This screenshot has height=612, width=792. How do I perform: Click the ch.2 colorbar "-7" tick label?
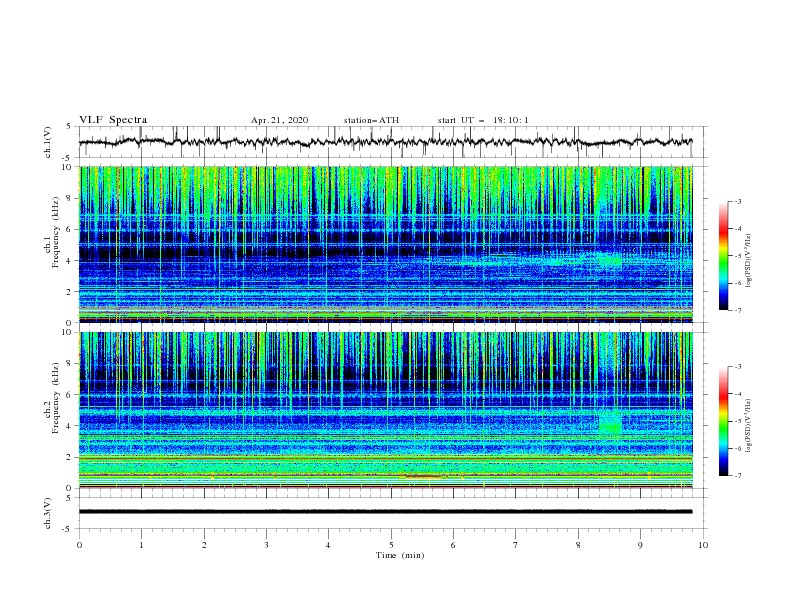click(738, 476)
